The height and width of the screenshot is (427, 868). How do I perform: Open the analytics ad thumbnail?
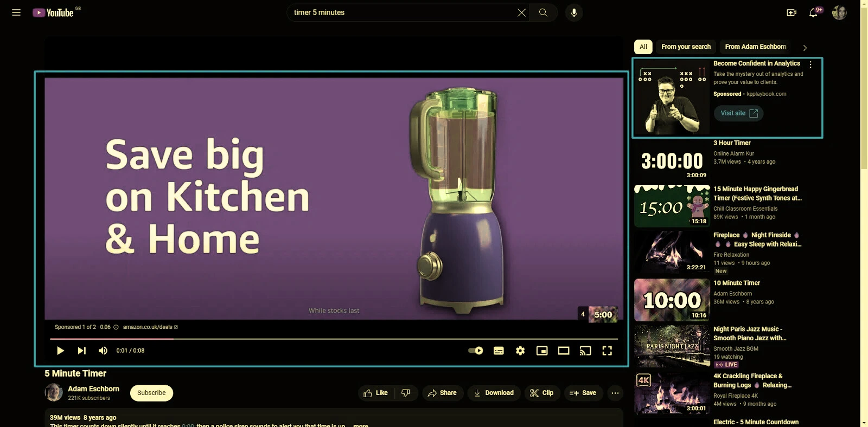tap(672, 97)
